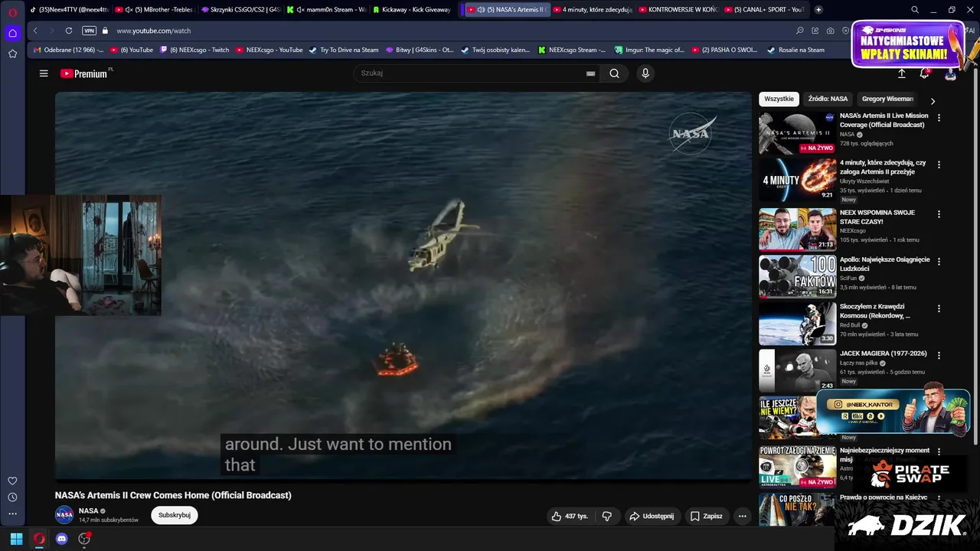Show more filter chips with the right chevron
The height and width of the screenshot is (551, 980).
[932, 100]
